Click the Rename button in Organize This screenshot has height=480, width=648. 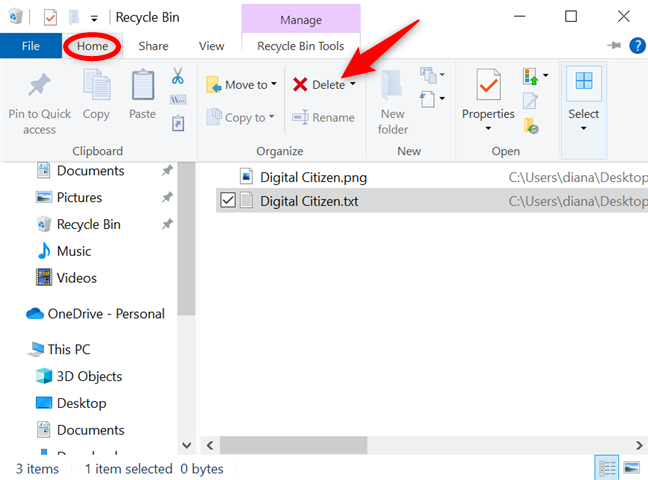click(323, 117)
